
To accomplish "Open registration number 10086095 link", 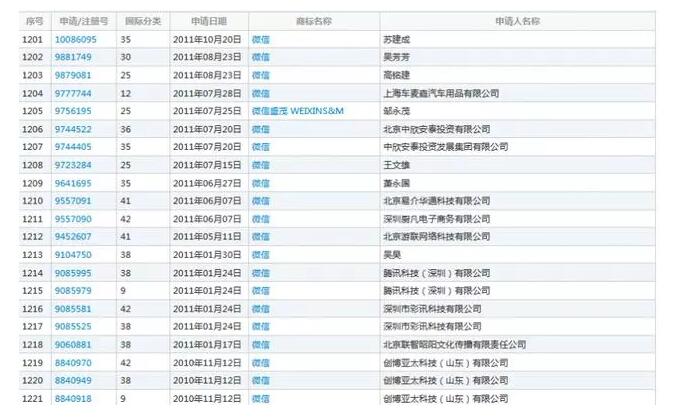I will pos(76,40).
